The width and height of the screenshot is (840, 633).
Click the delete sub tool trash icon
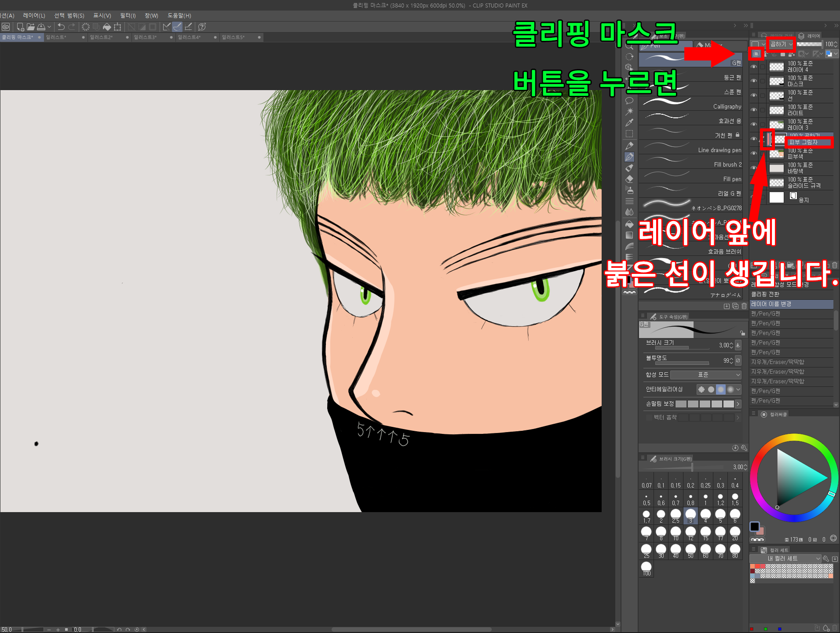tap(744, 306)
